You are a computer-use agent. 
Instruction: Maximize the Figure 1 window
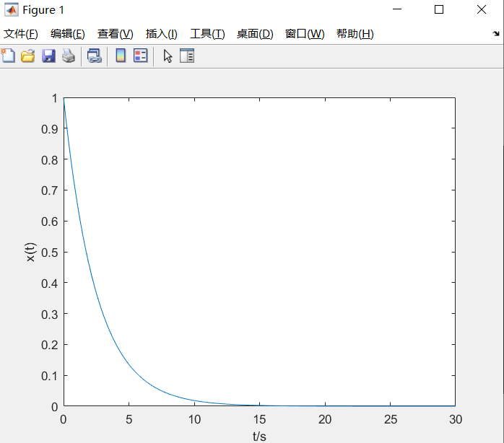tap(439, 9)
